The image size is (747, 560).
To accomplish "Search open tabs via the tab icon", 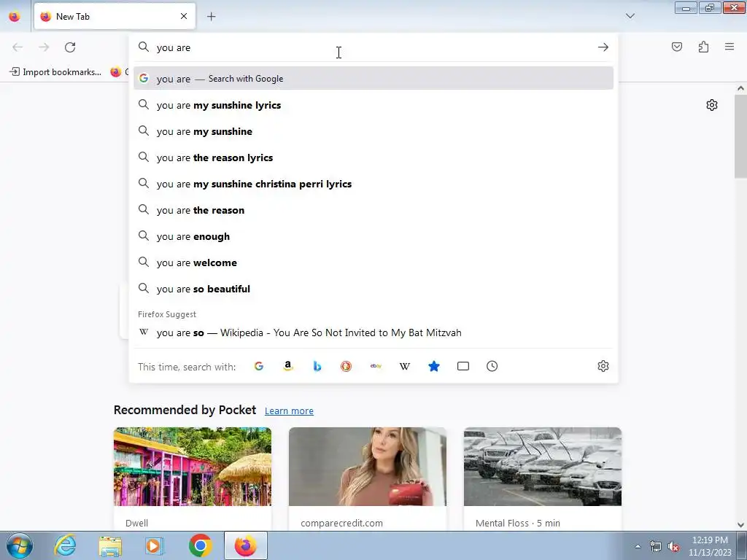I will pyautogui.click(x=463, y=366).
